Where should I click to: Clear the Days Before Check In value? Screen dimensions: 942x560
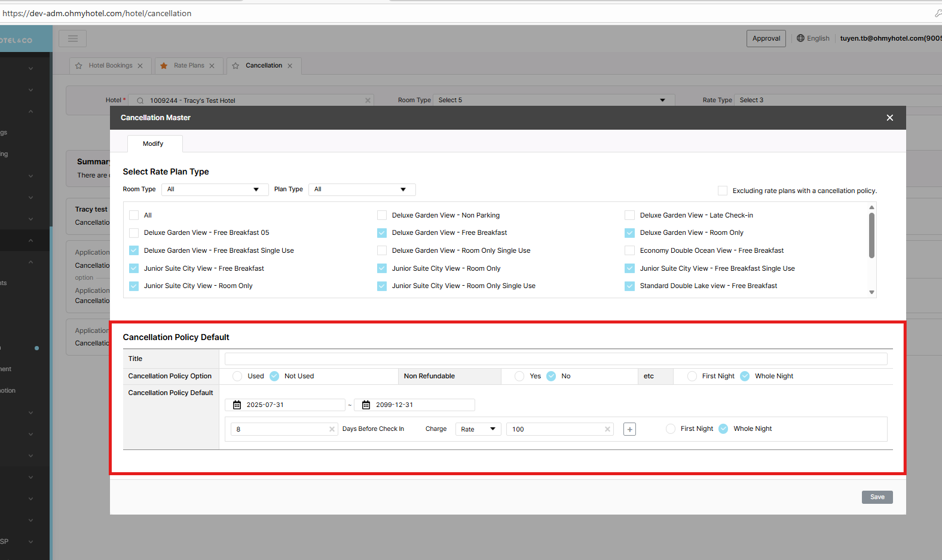(x=332, y=429)
